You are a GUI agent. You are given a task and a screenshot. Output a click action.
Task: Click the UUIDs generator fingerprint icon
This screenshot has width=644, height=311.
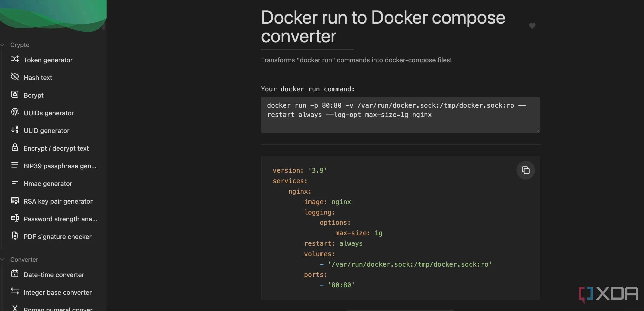click(x=15, y=112)
